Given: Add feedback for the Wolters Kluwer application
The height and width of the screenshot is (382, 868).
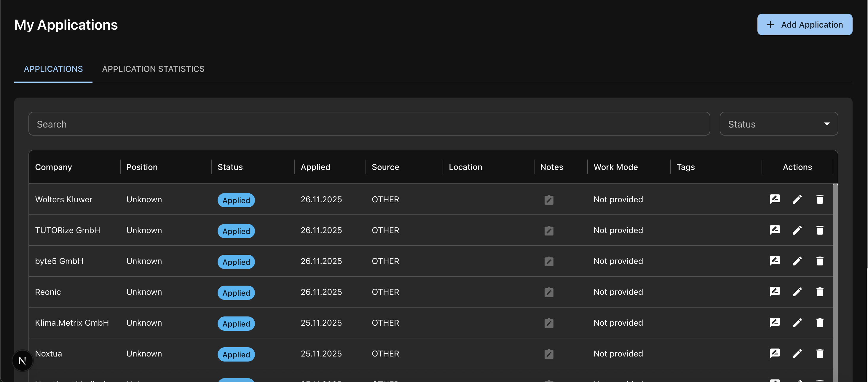Looking at the screenshot, I should (775, 199).
